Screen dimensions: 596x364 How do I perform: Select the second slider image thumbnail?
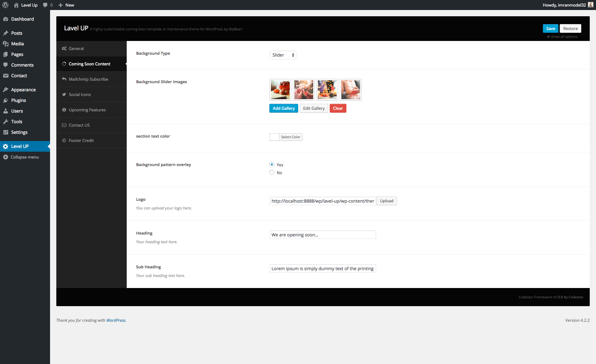[x=304, y=90]
